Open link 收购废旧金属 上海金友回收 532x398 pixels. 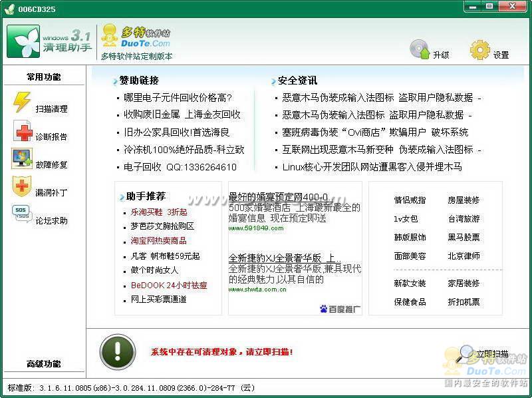pyautogui.click(x=182, y=114)
